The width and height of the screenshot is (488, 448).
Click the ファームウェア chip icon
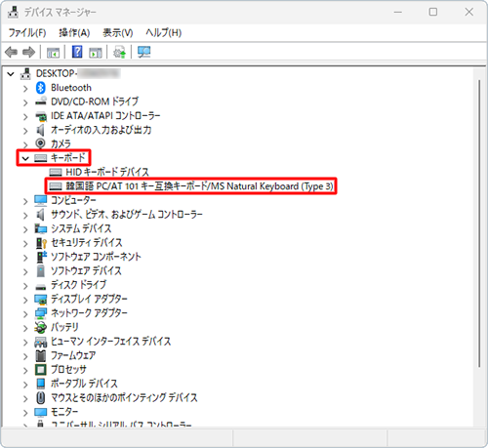(41, 355)
